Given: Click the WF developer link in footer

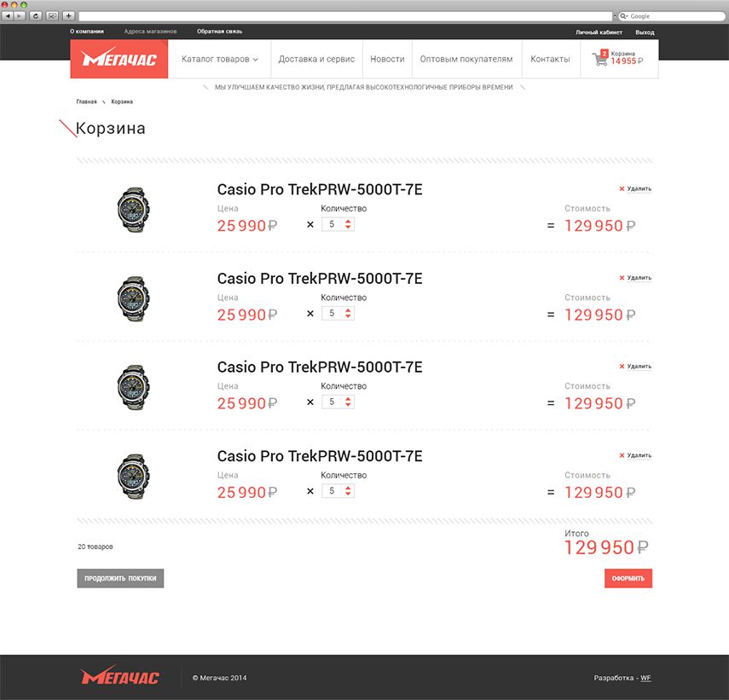Looking at the screenshot, I should point(645,678).
